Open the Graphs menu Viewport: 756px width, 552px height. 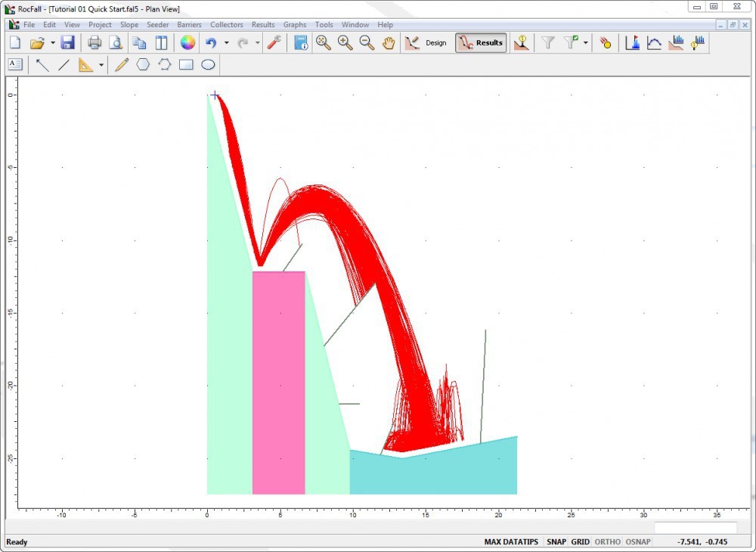(x=295, y=25)
